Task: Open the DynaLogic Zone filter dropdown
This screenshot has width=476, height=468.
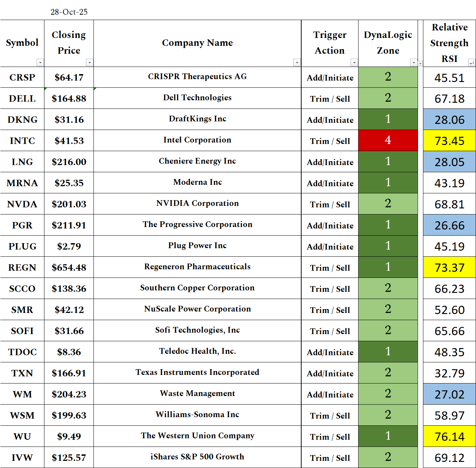Action: pyautogui.click(x=414, y=63)
